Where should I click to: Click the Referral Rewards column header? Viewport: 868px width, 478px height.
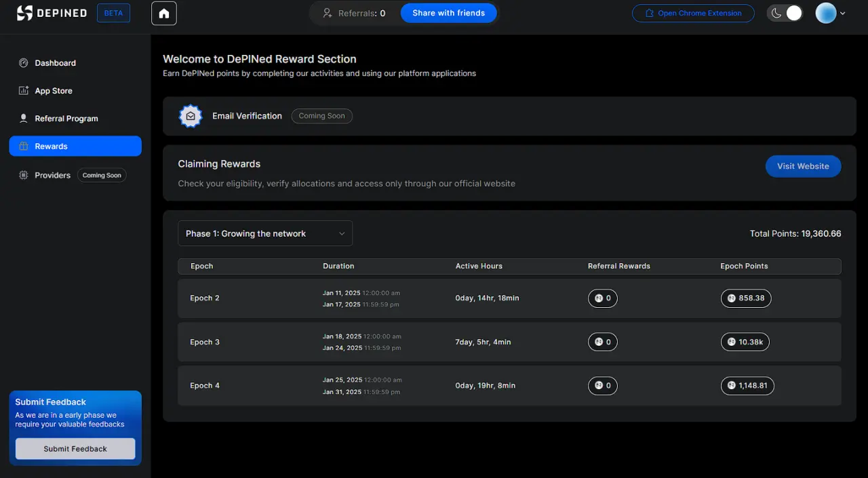pyautogui.click(x=619, y=266)
